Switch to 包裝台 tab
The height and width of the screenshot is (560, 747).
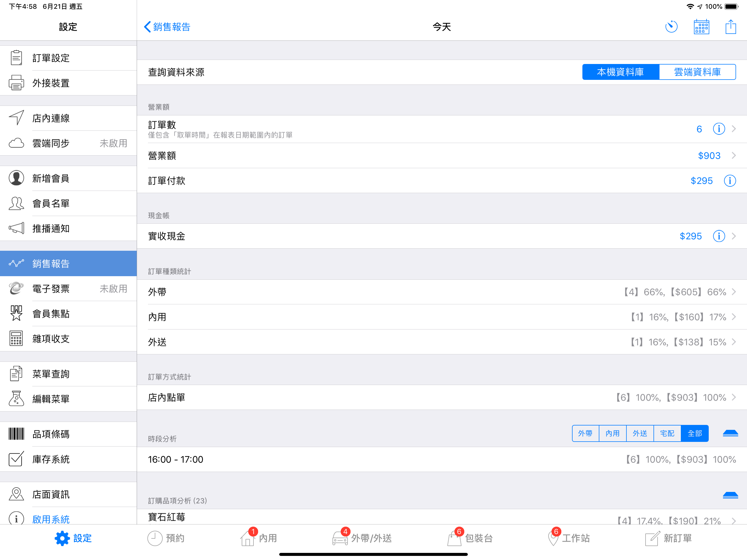click(x=470, y=537)
